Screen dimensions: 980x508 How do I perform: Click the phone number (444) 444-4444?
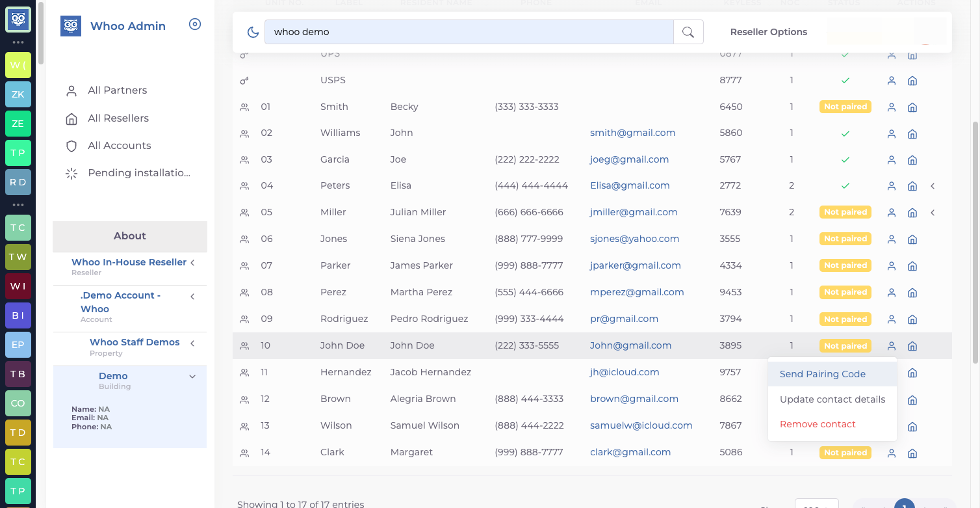531,186
